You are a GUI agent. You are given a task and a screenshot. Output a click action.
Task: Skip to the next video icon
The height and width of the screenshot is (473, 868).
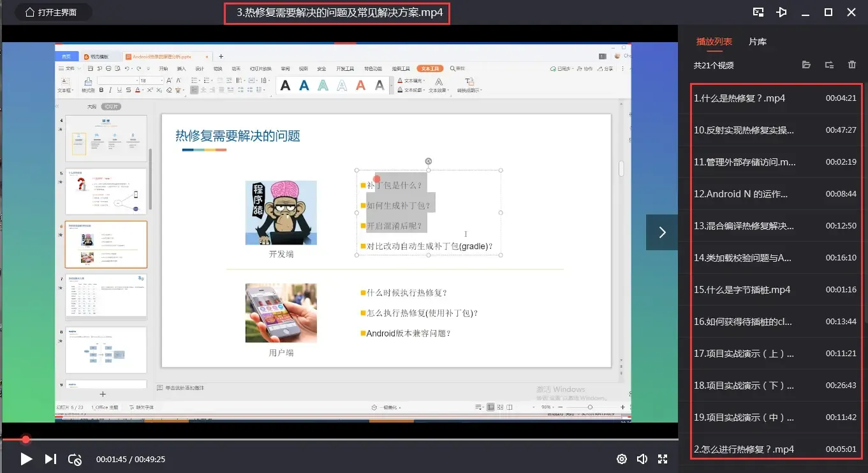50,459
